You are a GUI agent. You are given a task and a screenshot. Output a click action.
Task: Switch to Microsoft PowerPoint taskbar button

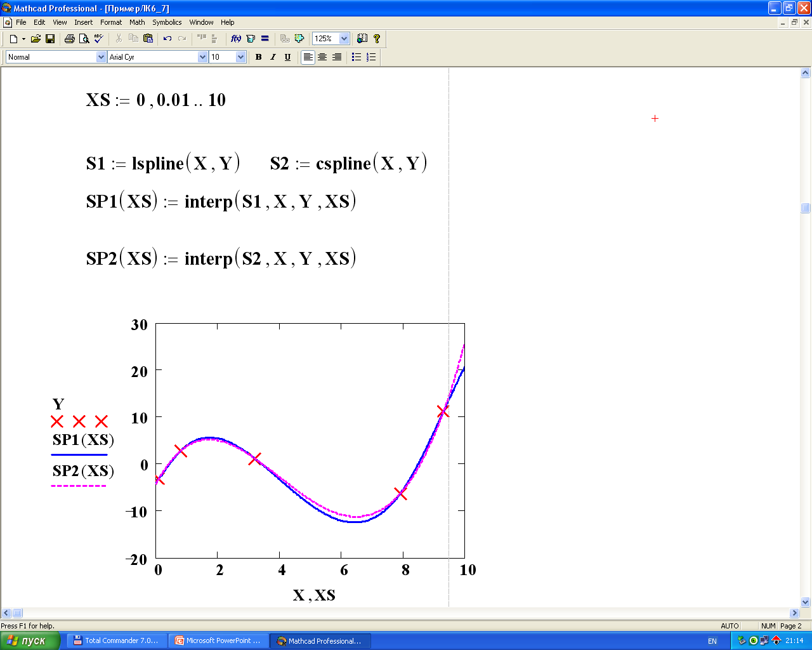coord(218,641)
